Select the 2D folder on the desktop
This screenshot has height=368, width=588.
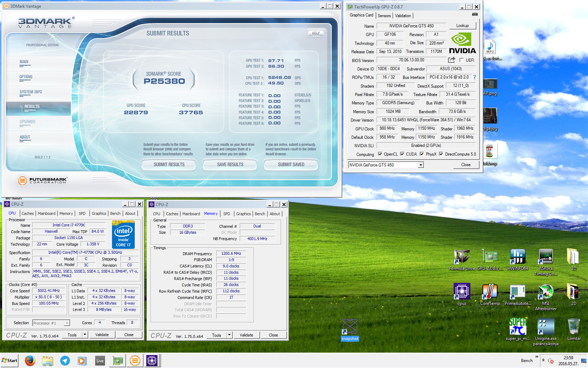pyautogui.click(x=574, y=295)
